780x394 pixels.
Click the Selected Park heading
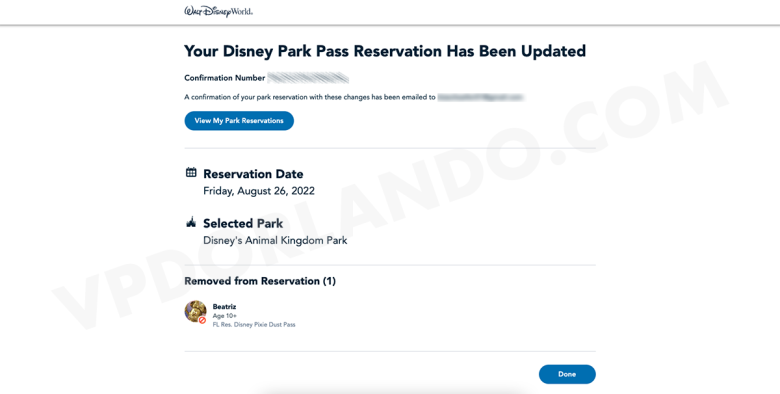243,223
